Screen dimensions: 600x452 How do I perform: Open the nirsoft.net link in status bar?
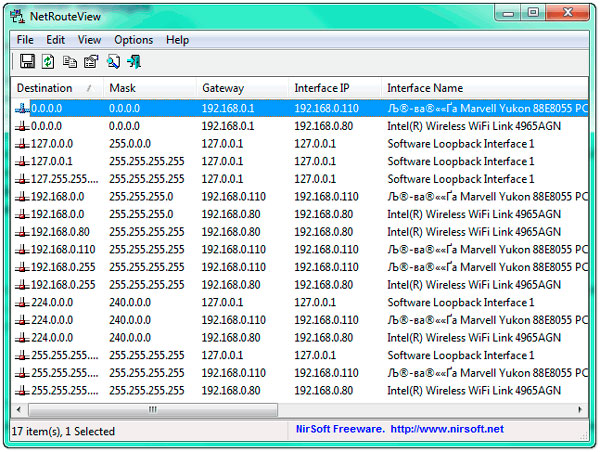coord(447,429)
